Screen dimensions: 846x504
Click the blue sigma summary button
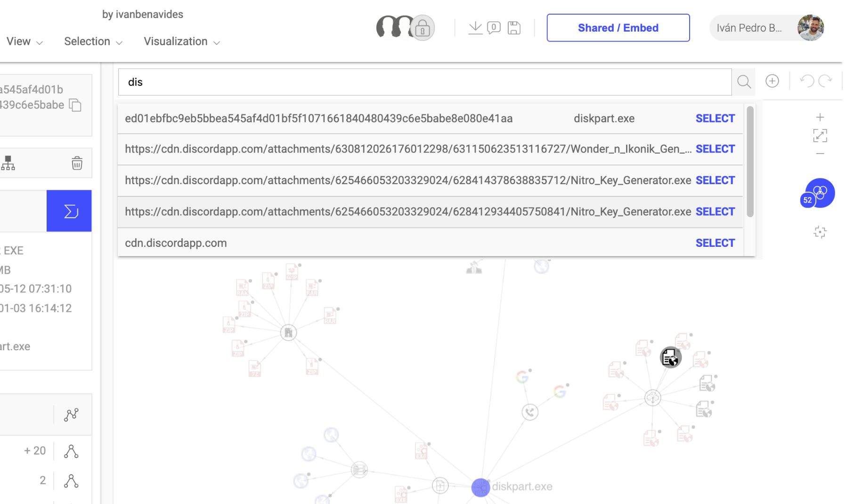pyautogui.click(x=69, y=211)
